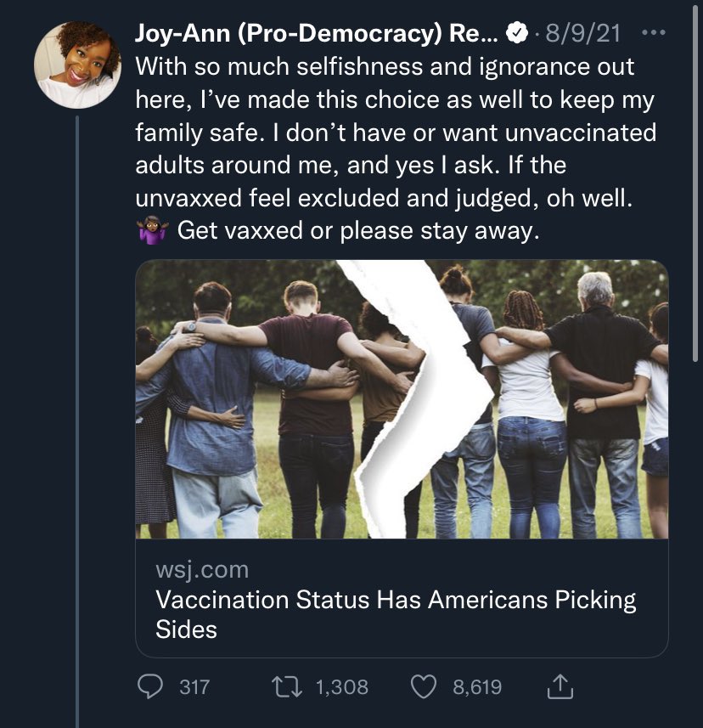The image size is (703, 728).
Task: Click the reply speech bubble icon
Action: point(153,686)
